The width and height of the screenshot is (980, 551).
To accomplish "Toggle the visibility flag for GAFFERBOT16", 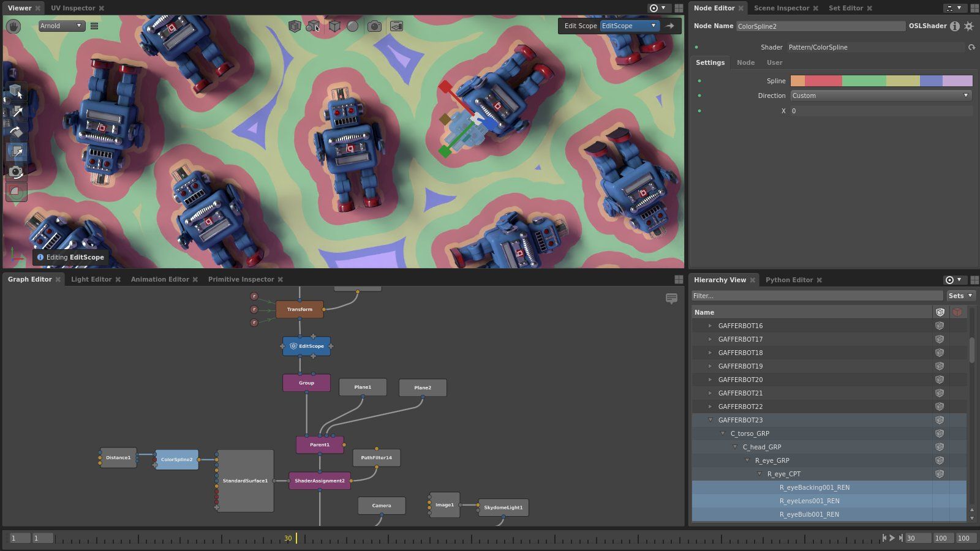I will coord(940,325).
